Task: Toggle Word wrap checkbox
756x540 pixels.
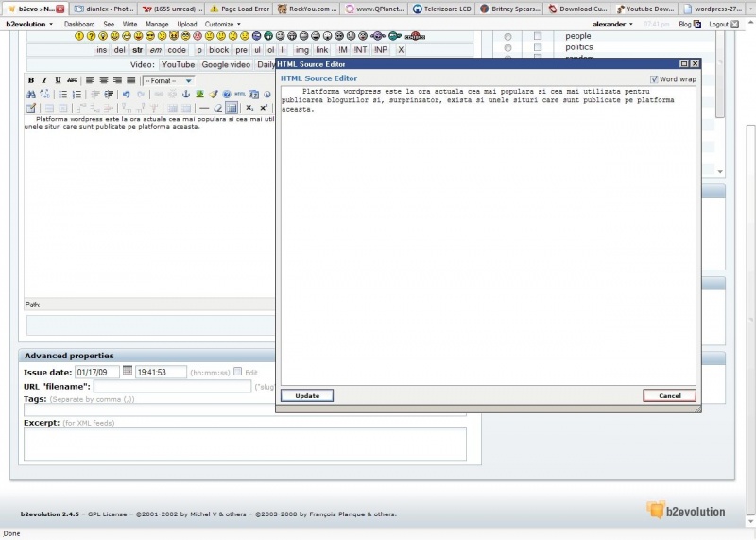Action: pos(654,79)
